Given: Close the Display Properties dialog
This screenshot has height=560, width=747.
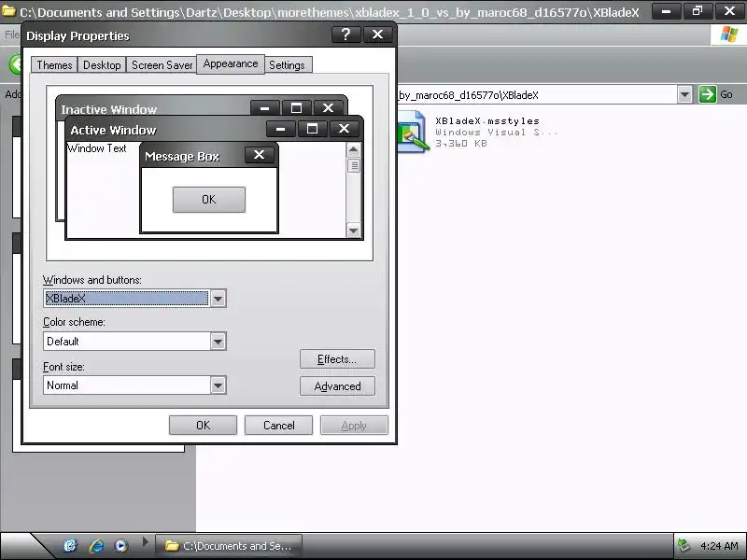Looking at the screenshot, I should coord(377,35).
